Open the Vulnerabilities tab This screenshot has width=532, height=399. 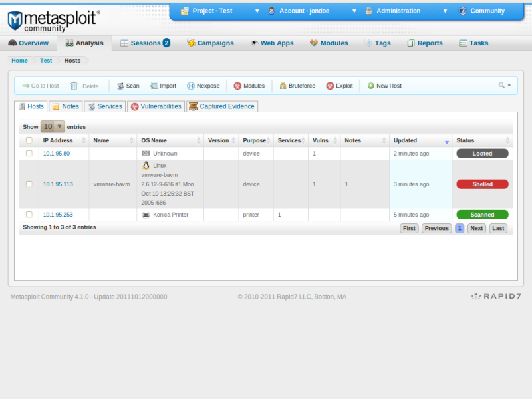(156, 106)
